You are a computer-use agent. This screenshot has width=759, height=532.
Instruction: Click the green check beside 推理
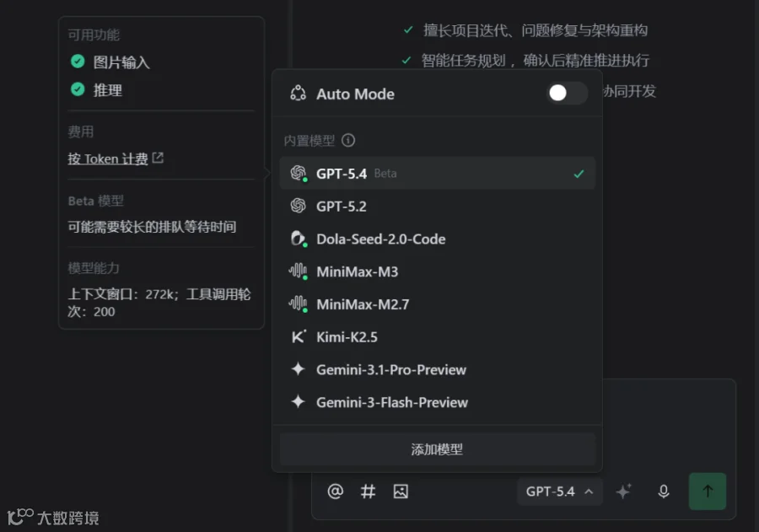coord(78,89)
